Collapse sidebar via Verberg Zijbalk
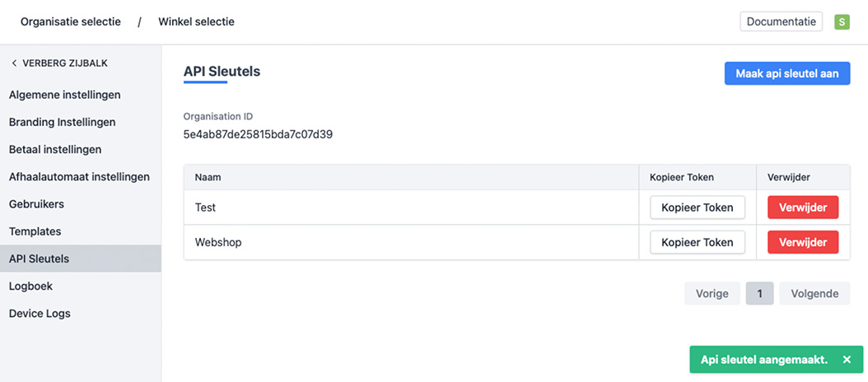The width and height of the screenshot is (868, 382). (x=58, y=63)
